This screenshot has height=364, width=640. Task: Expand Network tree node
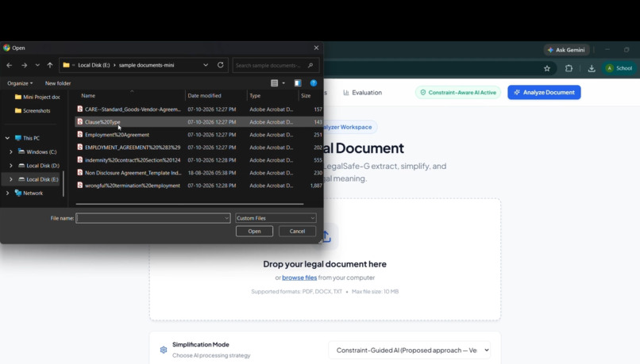tap(7, 193)
